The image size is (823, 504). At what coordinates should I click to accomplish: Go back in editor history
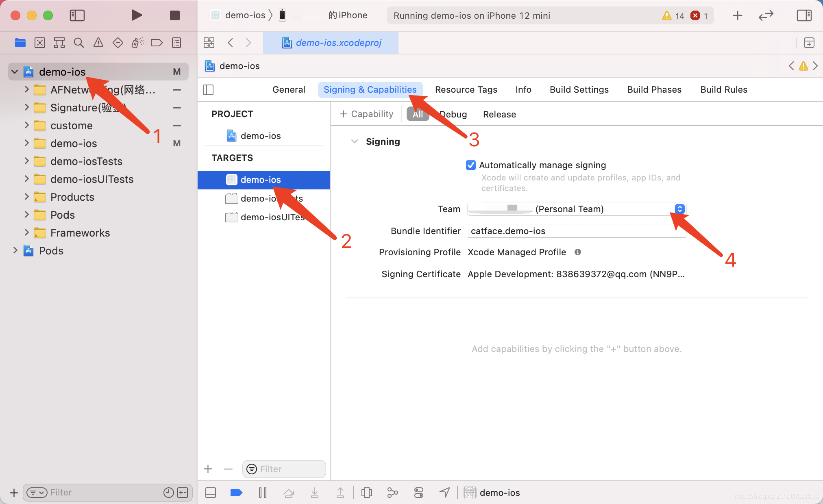point(230,43)
